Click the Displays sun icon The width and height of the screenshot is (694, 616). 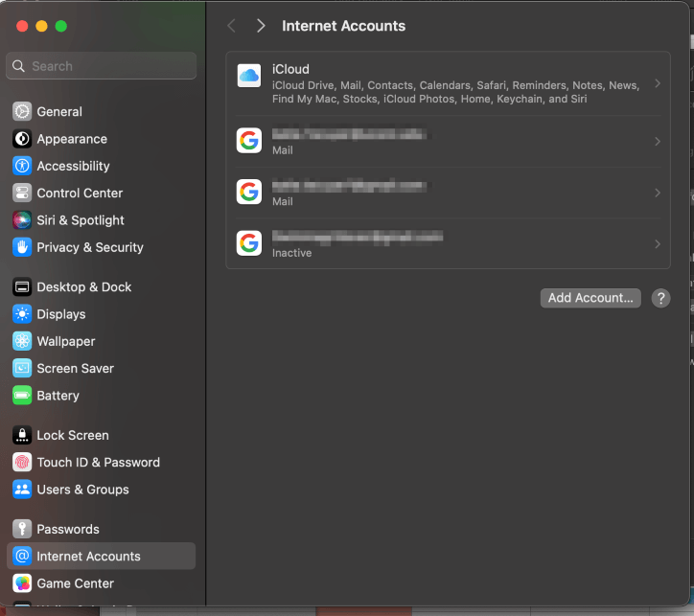point(22,314)
